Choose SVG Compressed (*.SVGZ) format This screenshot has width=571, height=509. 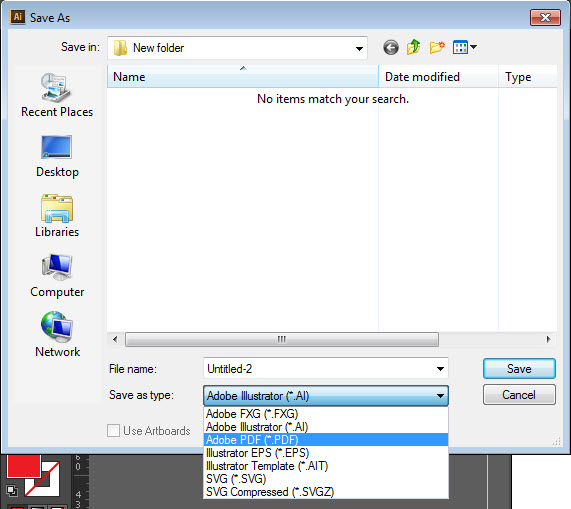click(x=326, y=492)
